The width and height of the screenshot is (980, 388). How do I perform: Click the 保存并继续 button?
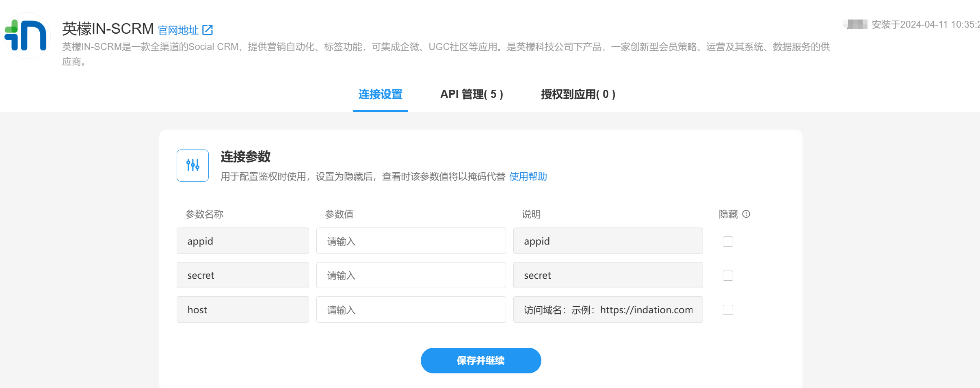481,360
